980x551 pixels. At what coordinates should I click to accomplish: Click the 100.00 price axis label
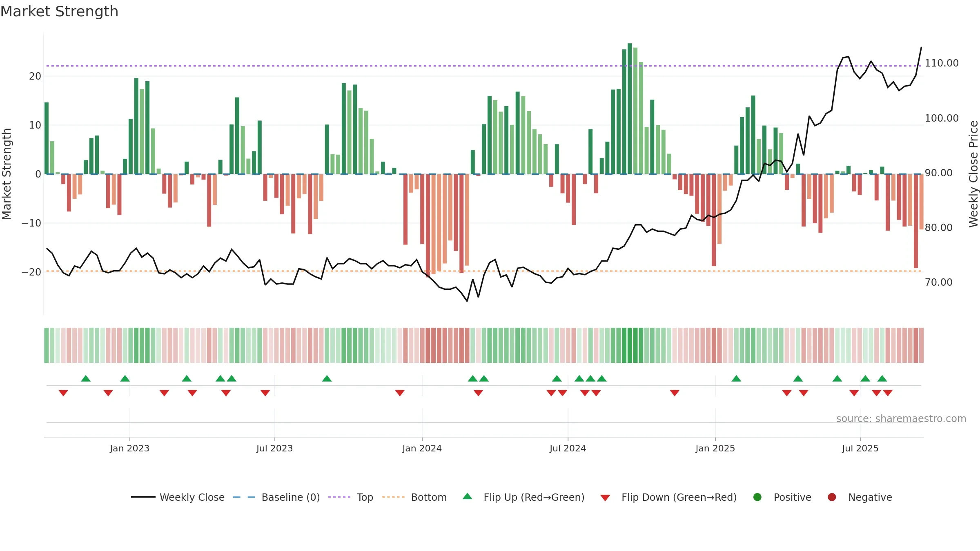942,118
